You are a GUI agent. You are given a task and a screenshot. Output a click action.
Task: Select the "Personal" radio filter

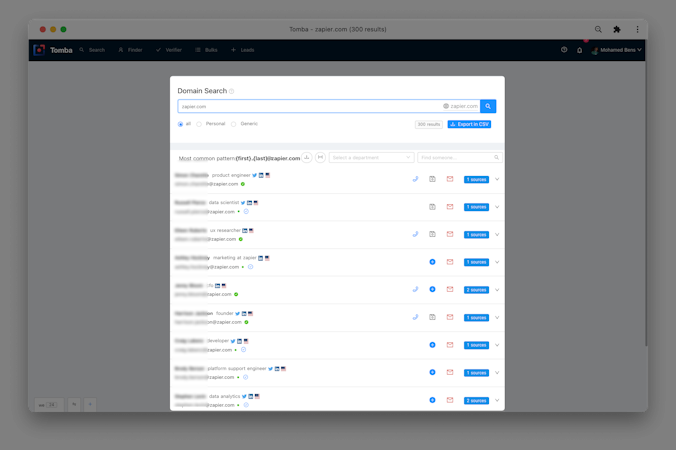(x=199, y=124)
